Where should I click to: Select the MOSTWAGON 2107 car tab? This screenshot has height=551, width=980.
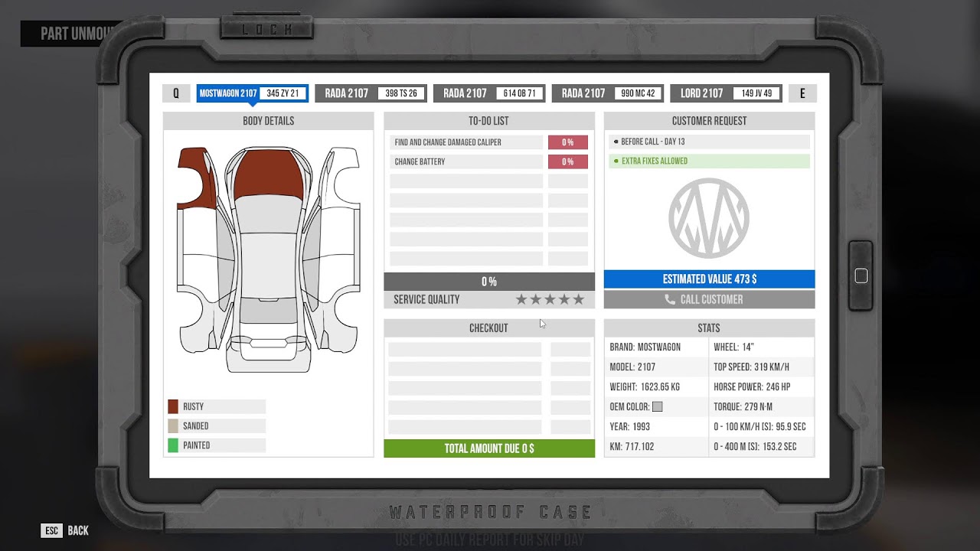click(x=253, y=93)
